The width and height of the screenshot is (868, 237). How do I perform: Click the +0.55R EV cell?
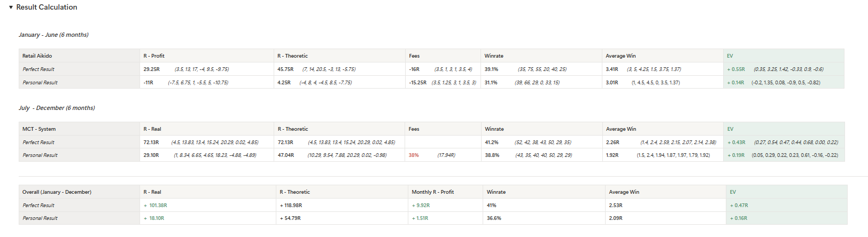(784, 69)
